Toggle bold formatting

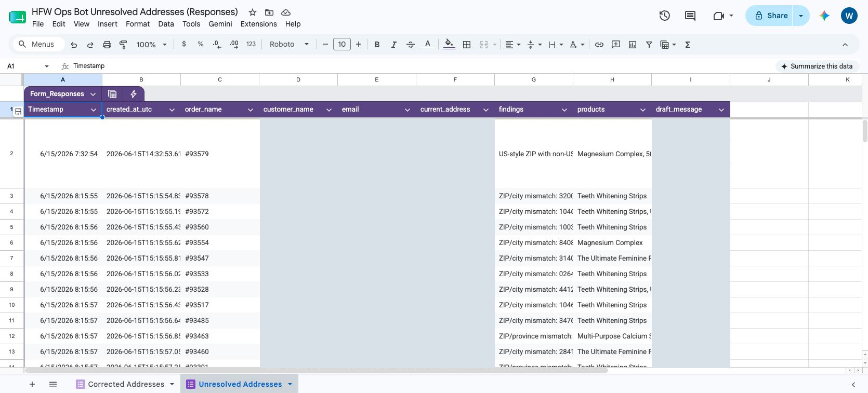click(377, 45)
